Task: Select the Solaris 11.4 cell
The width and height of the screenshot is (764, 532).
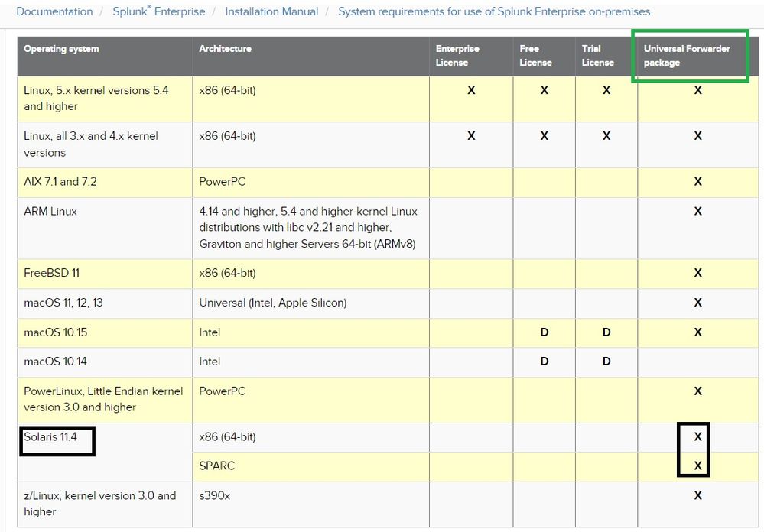Action: [105, 452]
